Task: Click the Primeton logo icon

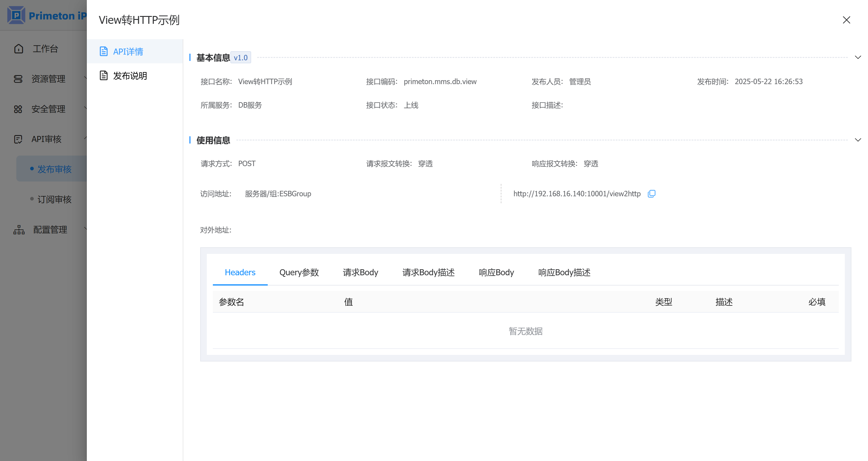Action: pyautogui.click(x=16, y=15)
